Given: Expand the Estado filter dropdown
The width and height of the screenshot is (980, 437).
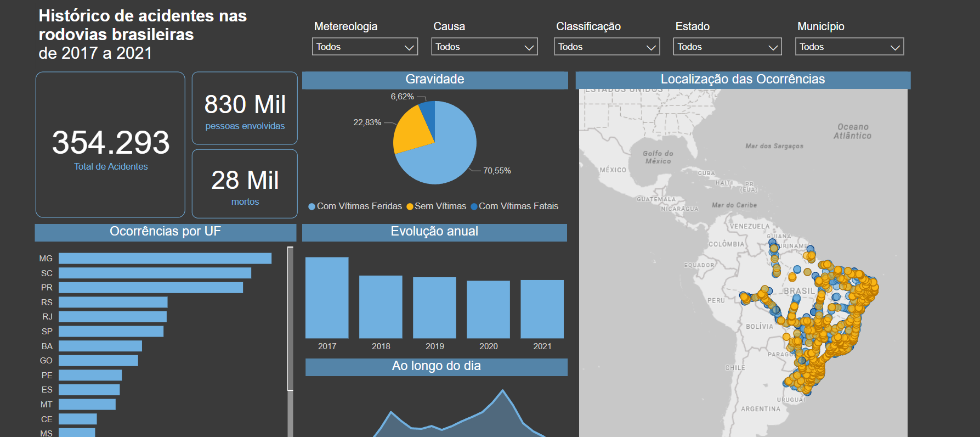Looking at the screenshot, I should tap(727, 47).
